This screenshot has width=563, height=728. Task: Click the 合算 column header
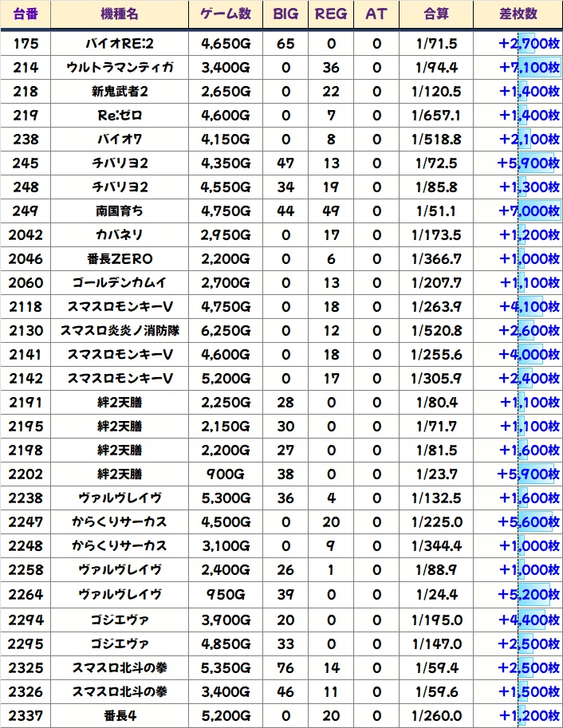coord(436,14)
